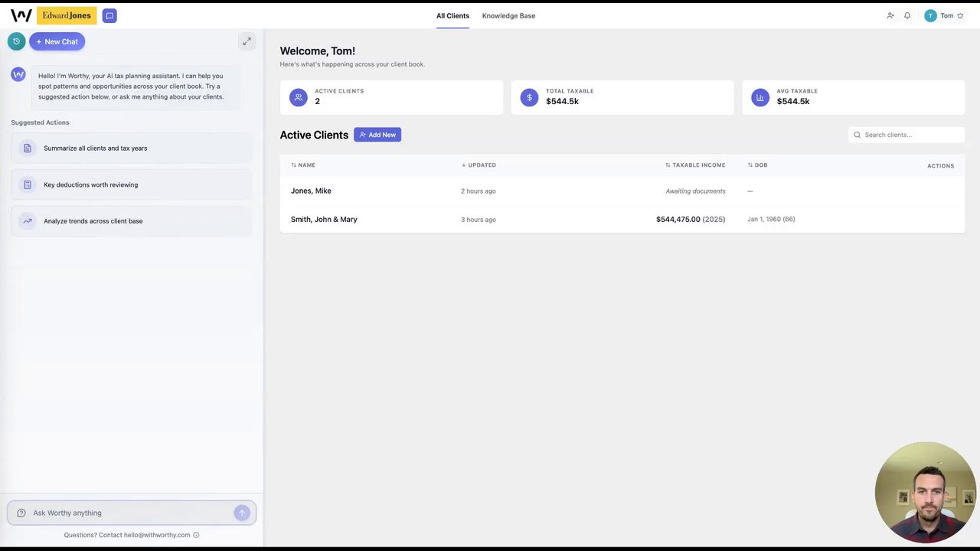Open Knowledge Base tab
The image size is (980, 551).
point(508,15)
